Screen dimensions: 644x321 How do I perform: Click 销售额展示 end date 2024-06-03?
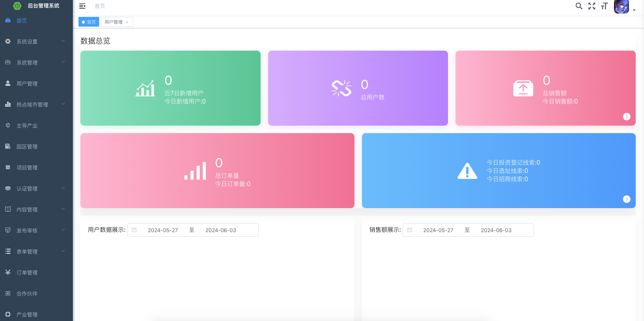pyautogui.click(x=496, y=230)
